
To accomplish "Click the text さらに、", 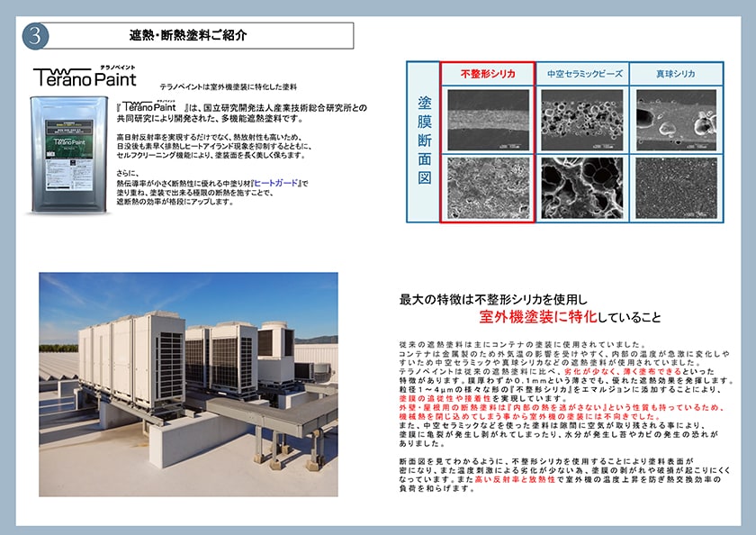I will (128, 174).
